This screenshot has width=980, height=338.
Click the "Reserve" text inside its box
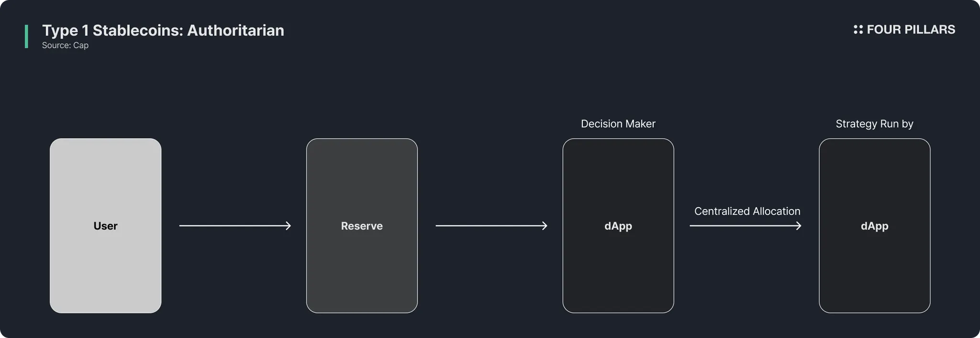point(362,226)
